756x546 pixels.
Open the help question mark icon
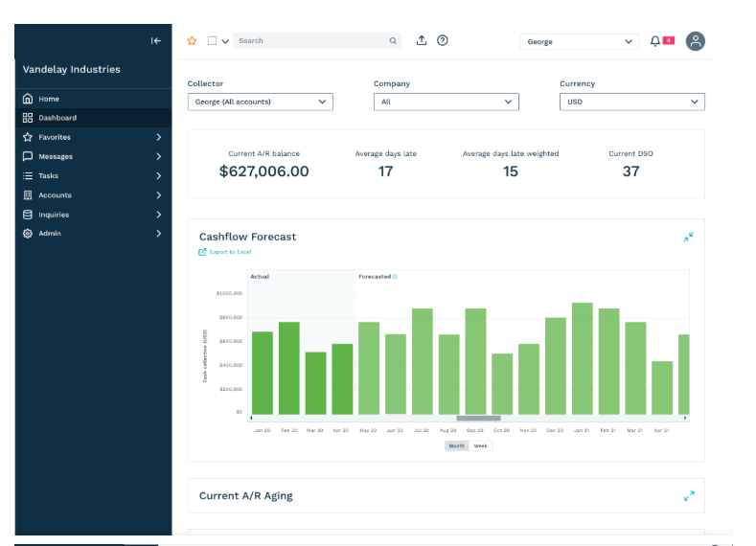pos(442,40)
